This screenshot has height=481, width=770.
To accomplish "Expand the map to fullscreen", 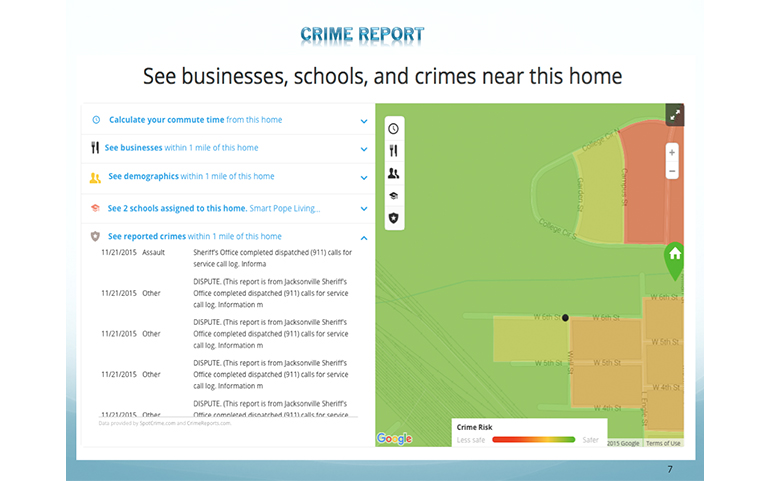I will pyautogui.click(x=675, y=114).
